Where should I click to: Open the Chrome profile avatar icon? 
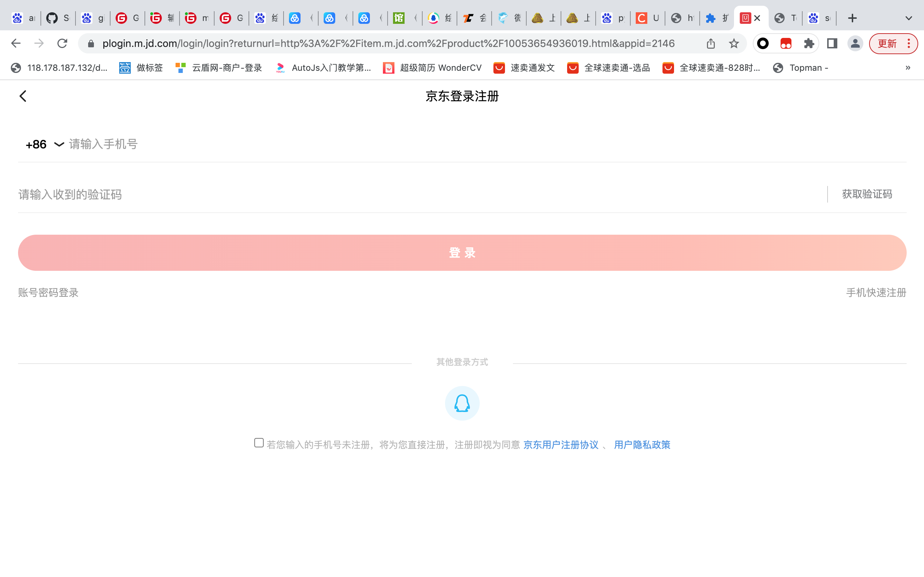[855, 43]
